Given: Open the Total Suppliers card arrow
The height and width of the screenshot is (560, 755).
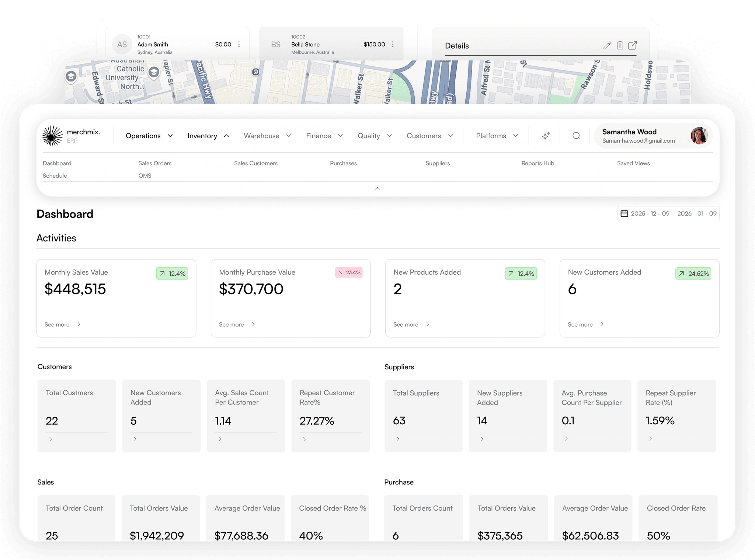Looking at the screenshot, I should 398,439.
